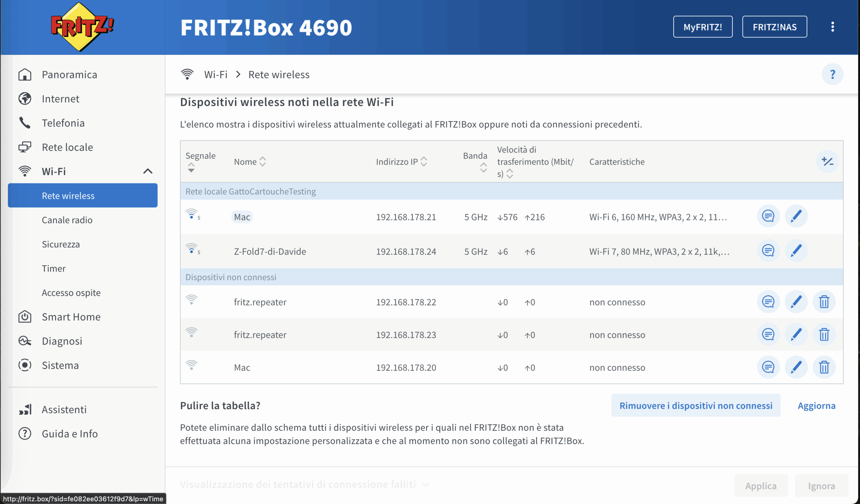Click the plus/minus table columns icon

[827, 161]
